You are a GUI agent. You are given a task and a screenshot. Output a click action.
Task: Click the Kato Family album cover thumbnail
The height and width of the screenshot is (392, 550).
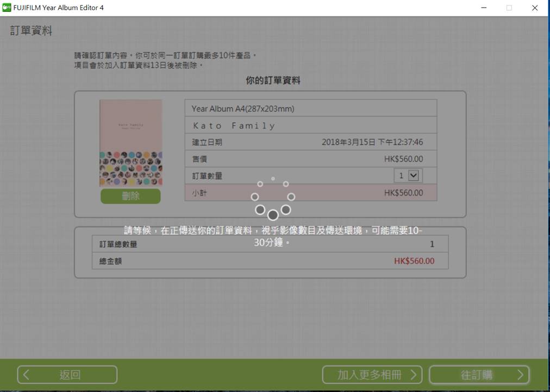tap(131, 143)
